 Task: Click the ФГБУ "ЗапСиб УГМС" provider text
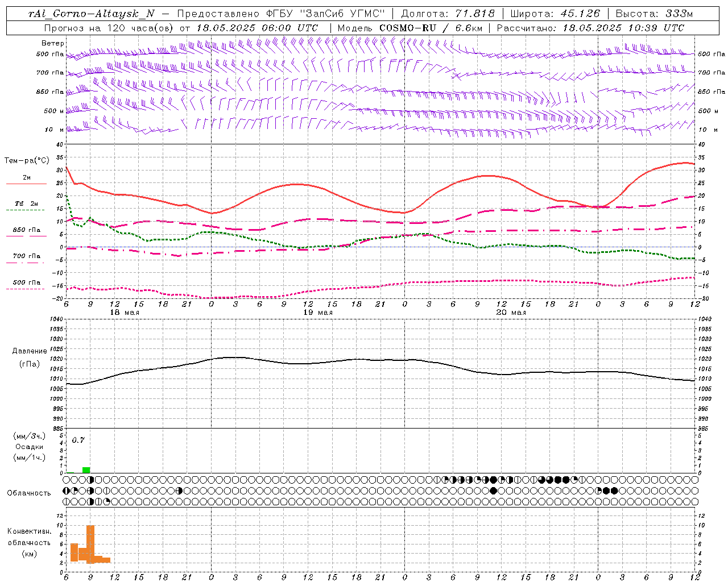tap(325, 14)
